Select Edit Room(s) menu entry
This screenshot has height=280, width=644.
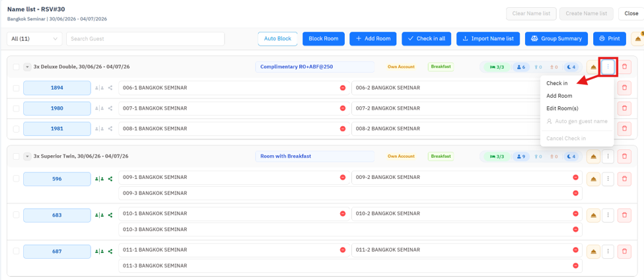point(562,109)
